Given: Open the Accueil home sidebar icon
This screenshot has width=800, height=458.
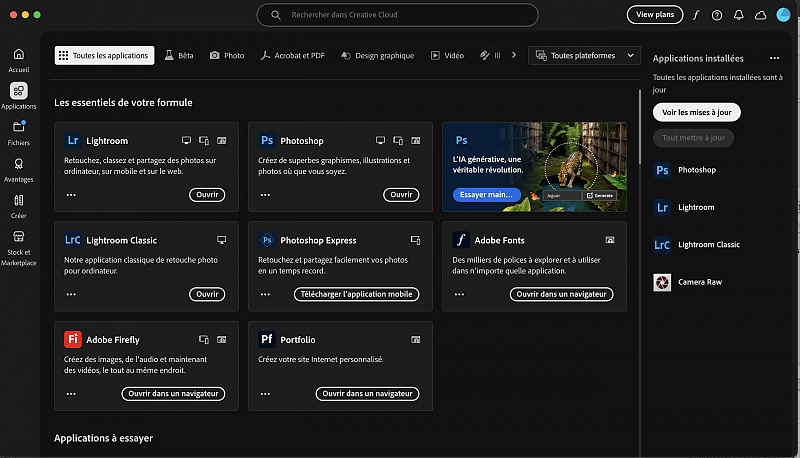Looking at the screenshot, I should (x=18, y=55).
